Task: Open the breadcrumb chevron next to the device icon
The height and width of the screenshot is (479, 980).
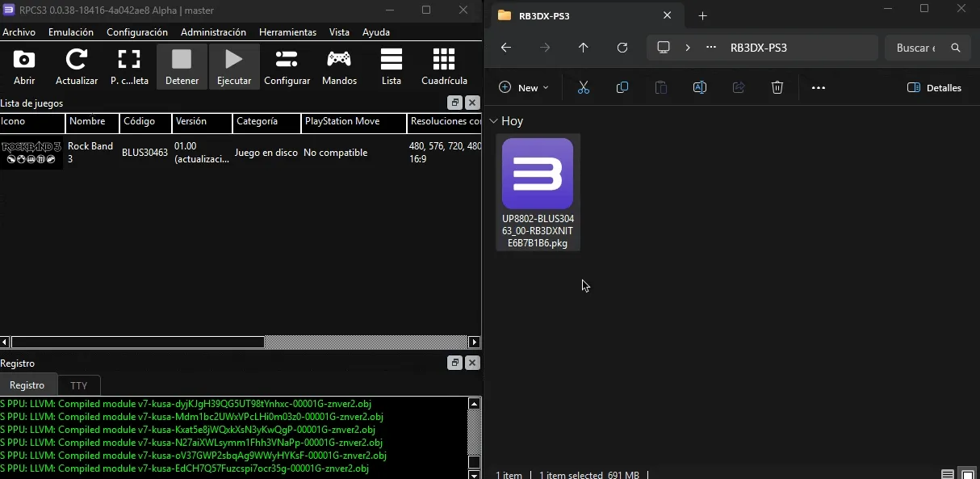Action: [688, 48]
